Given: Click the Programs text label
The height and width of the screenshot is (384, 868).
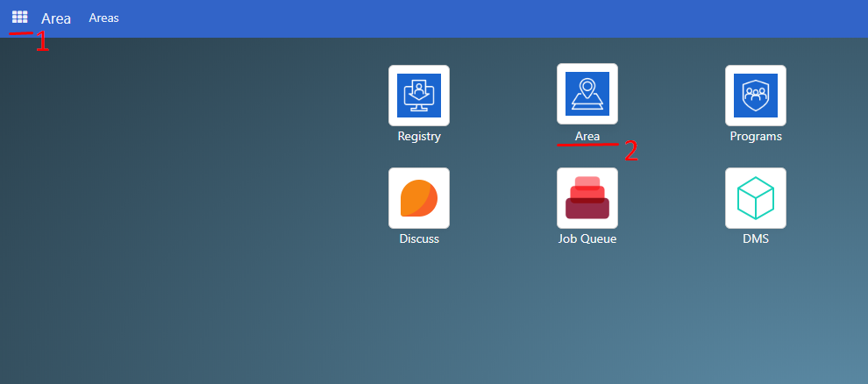Looking at the screenshot, I should 756,137.
